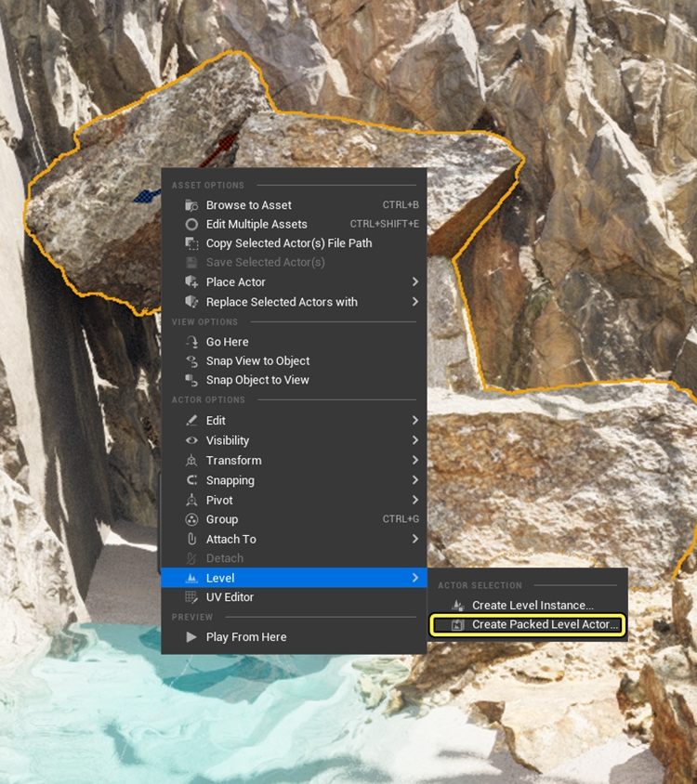
Task: Expand the Replace Selected Actors with arrow
Action: click(414, 302)
